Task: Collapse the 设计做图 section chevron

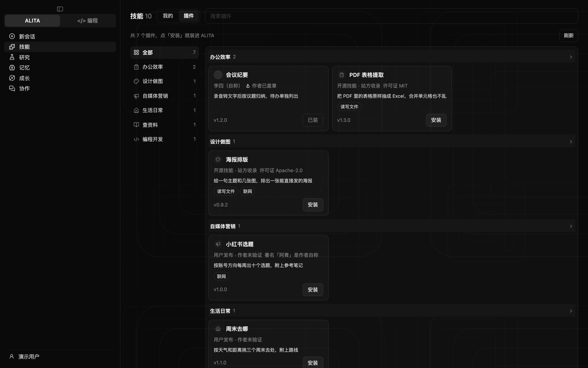Action: tap(571, 142)
